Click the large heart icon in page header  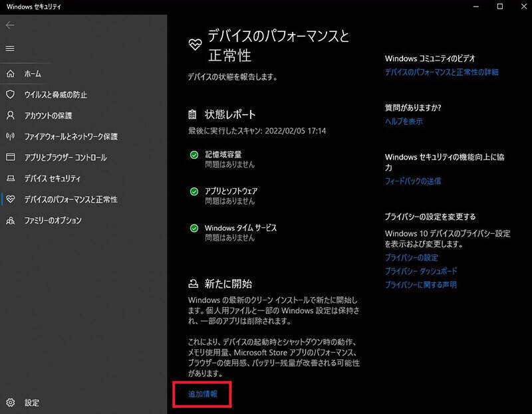[x=195, y=44]
